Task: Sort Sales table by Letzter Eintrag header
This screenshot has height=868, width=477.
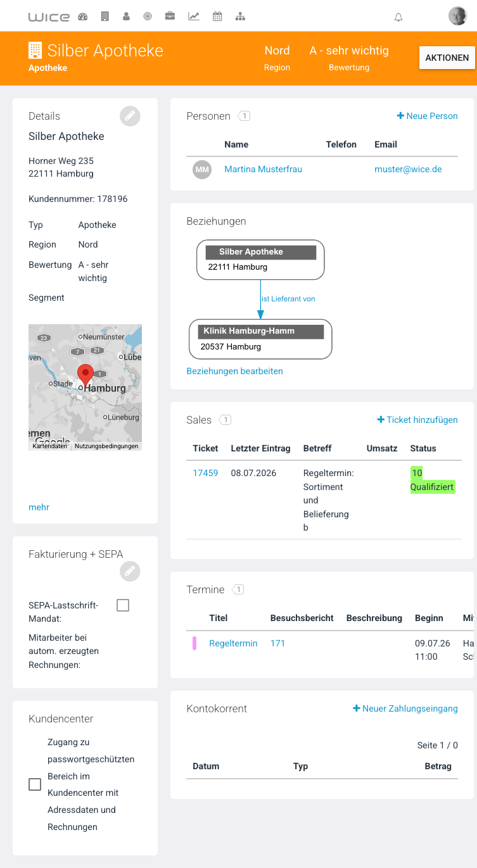Action: 260,448
